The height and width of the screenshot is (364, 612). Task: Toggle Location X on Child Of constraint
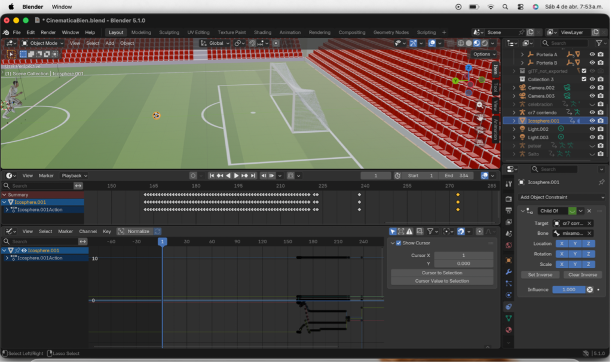point(561,244)
